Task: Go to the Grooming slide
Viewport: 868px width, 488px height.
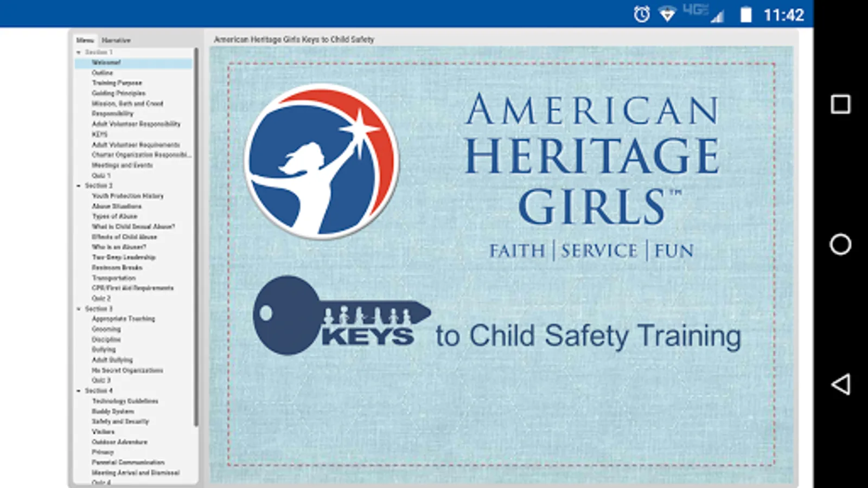Action: (106, 329)
